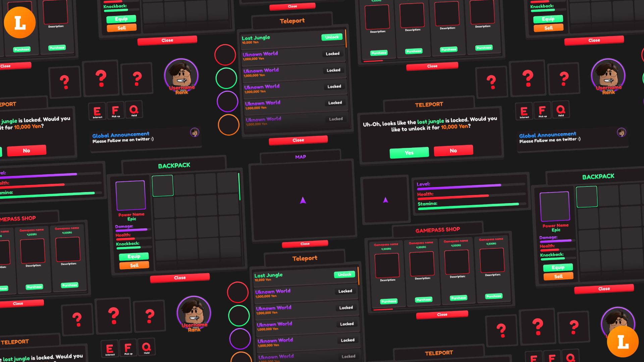Select the Power Name Epic item slot
The width and height of the screenshot is (644, 362).
pos(130,195)
